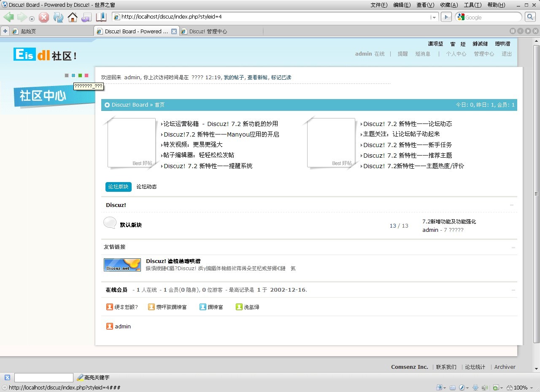The width and height of the screenshot is (540, 392).
Task: Open 主题关注：让论坛帖子动起来 post
Action: (402, 134)
